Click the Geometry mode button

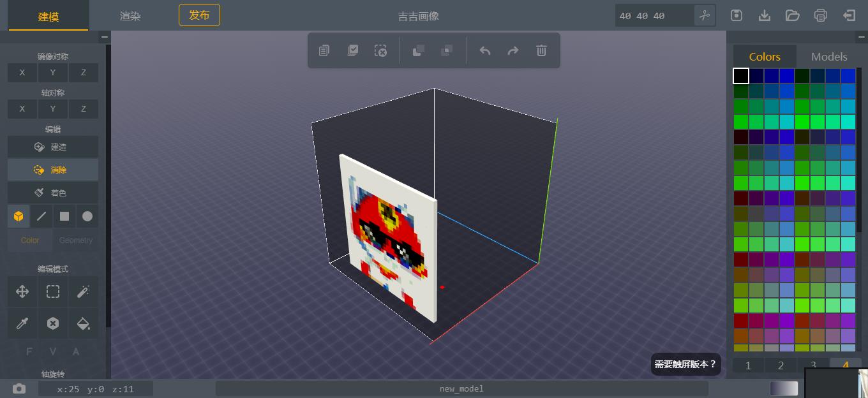[x=76, y=240]
